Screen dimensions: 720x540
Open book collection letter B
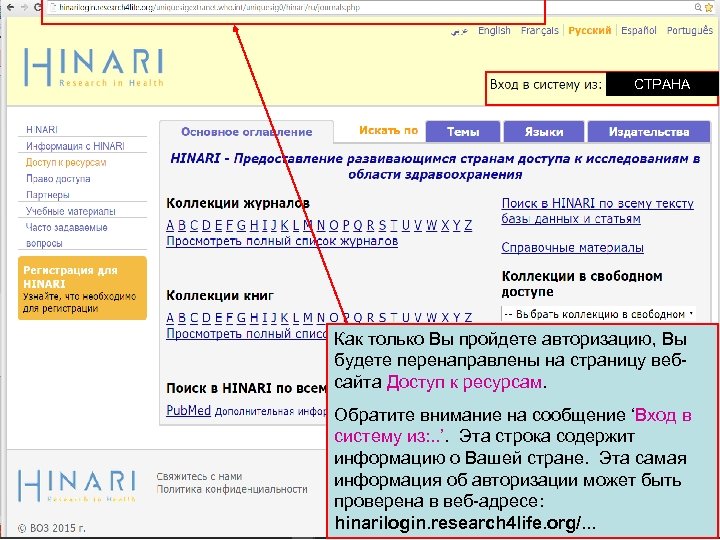point(182,317)
